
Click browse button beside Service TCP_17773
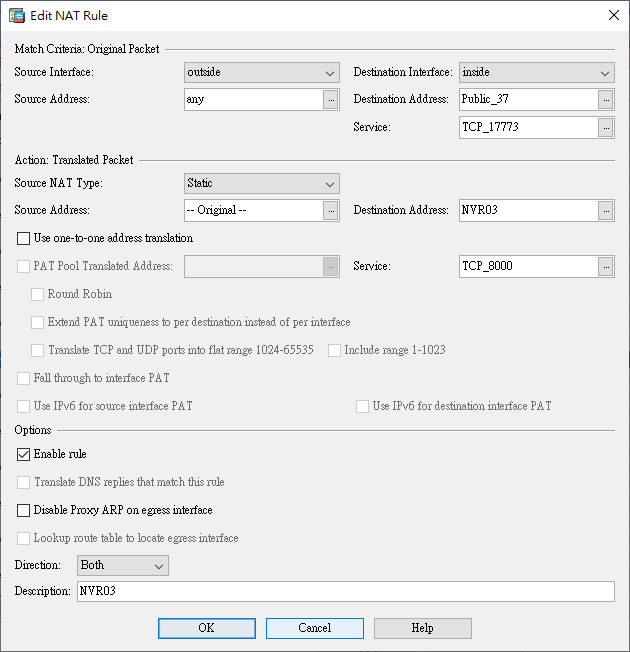point(605,127)
